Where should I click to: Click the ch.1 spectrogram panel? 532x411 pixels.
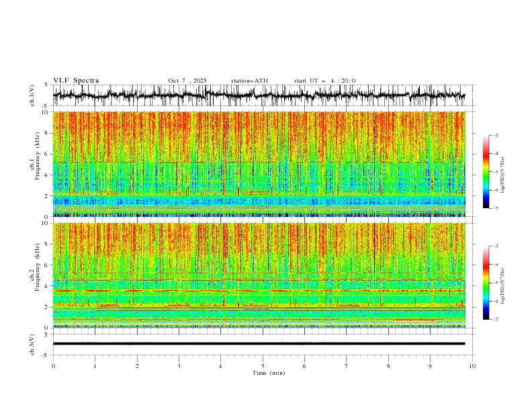tap(259, 164)
